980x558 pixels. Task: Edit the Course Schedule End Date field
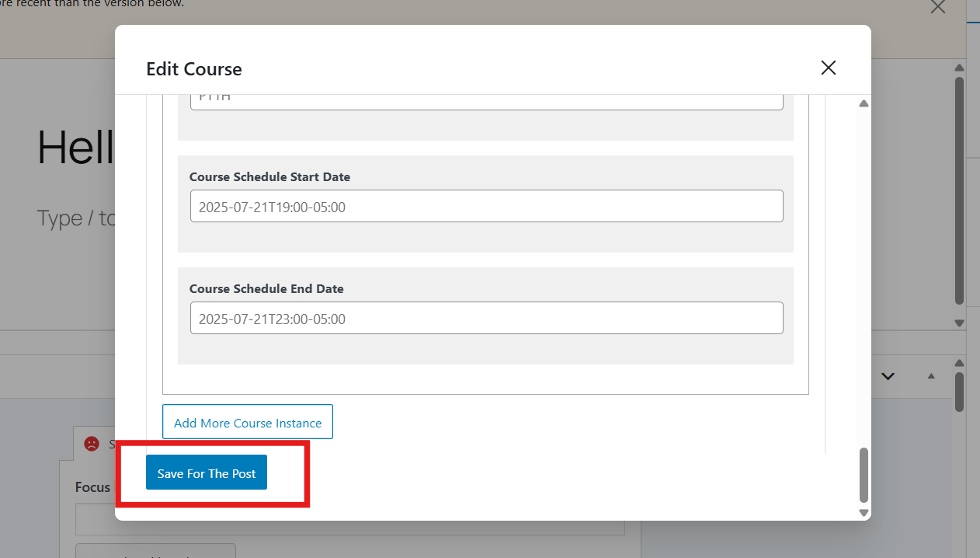coord(486,318)
